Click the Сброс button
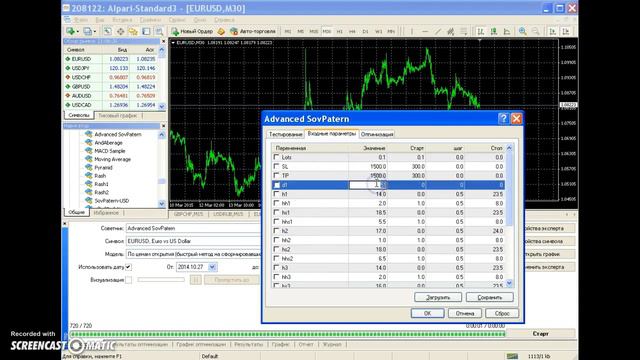 pos(502,313)
